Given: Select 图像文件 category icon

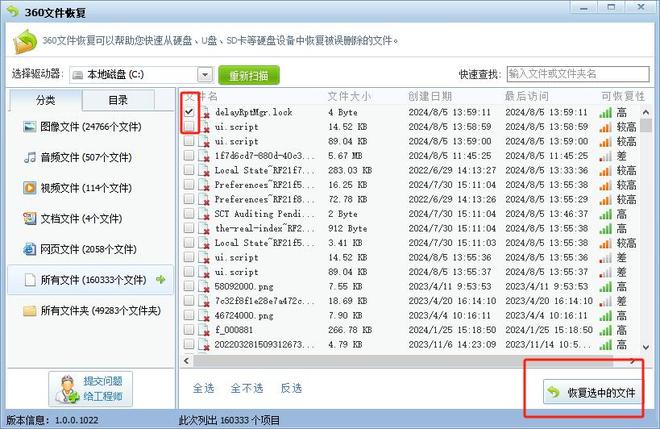Looking at the screenshot, I should (30, 128).
